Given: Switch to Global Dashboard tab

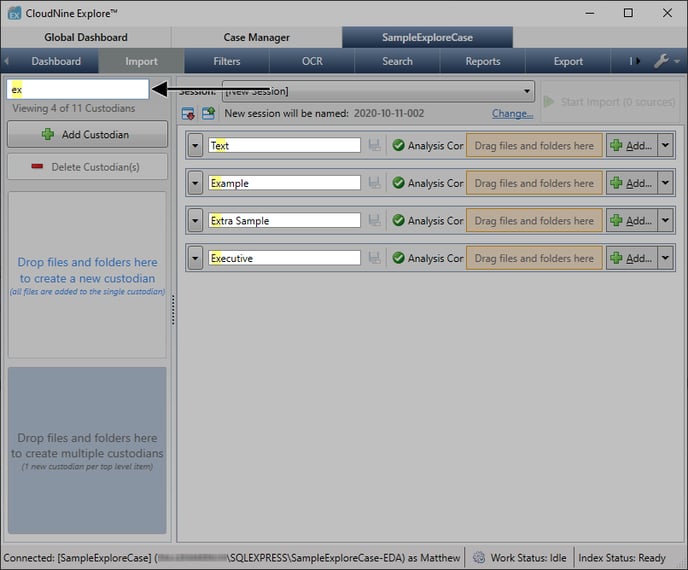Looking at the screenshot, I should click(x=86, y=37).
